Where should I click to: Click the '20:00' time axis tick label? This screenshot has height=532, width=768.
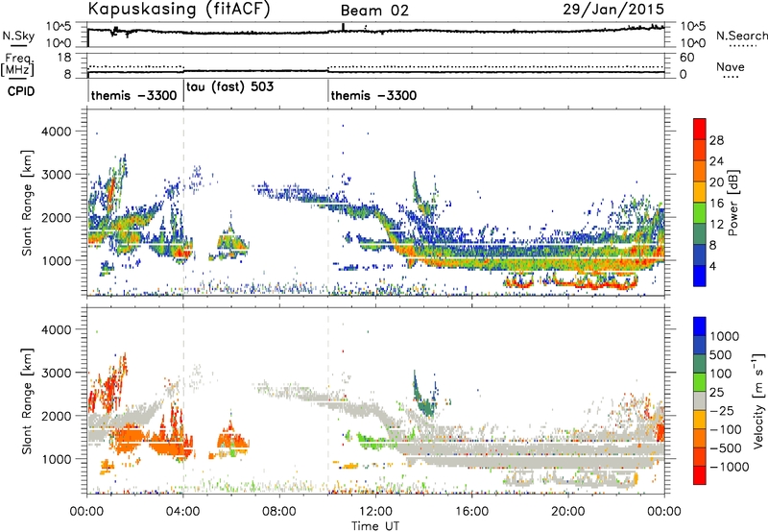pos(567,512)
